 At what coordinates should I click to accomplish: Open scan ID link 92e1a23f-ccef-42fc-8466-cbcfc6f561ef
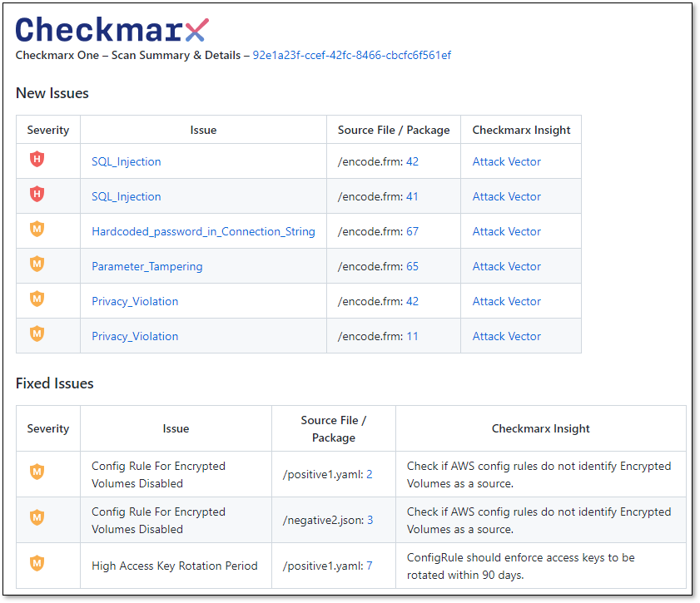click(352, 55)
